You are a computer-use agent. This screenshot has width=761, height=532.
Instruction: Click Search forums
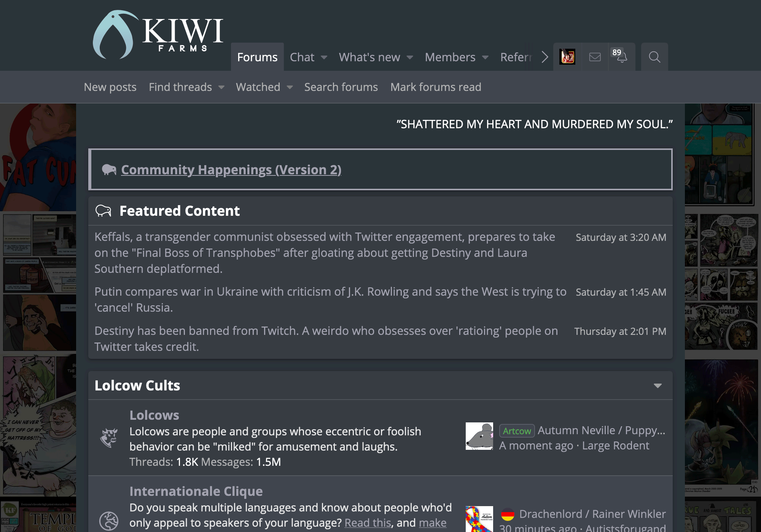click(x=341, y=87)
